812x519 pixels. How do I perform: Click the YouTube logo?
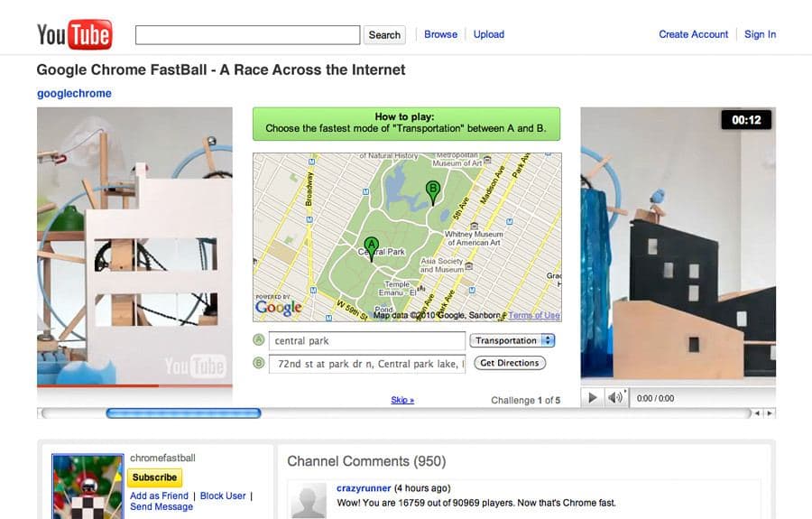pos(74,34)
